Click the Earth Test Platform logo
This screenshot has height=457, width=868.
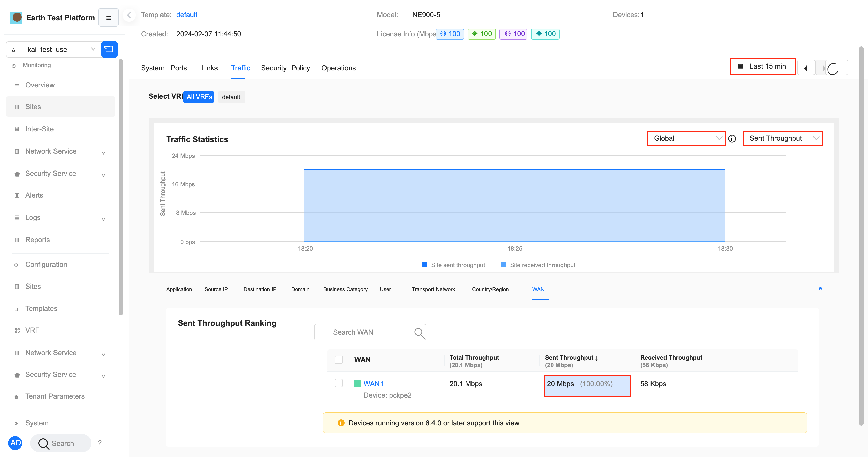click(x=16, y=18)
